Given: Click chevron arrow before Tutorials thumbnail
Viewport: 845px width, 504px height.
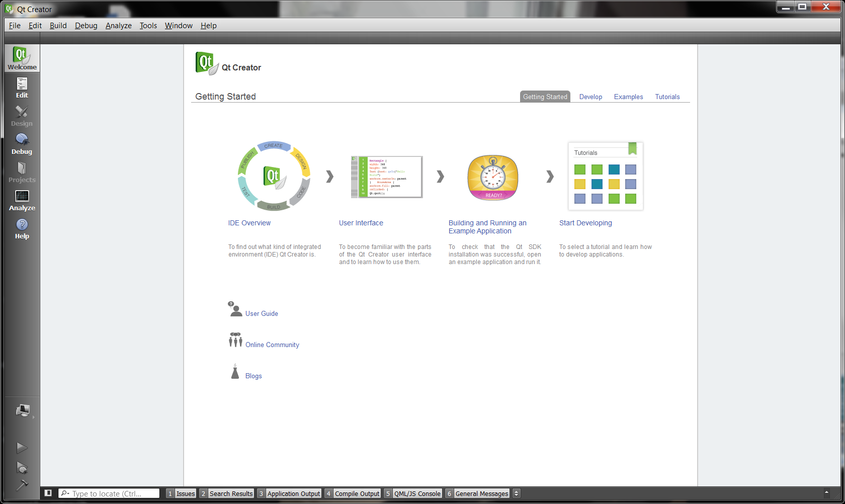Looking at the screenshot, I should click(x=550, y=177).
